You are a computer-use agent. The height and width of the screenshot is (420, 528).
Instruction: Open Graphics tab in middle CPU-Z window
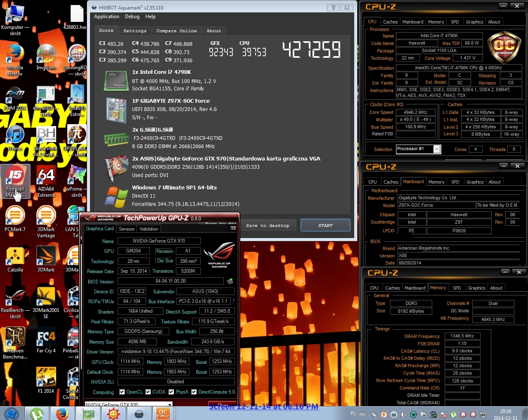[475, 182]
